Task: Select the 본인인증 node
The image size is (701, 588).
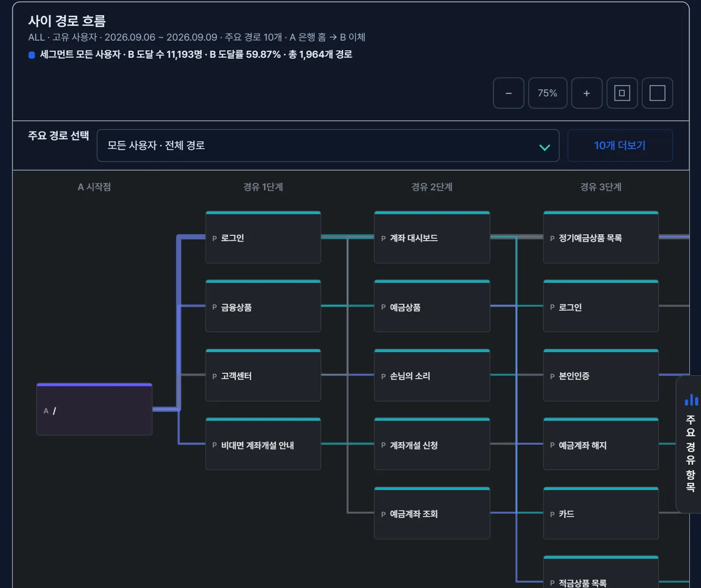Action: pos(601,375)
